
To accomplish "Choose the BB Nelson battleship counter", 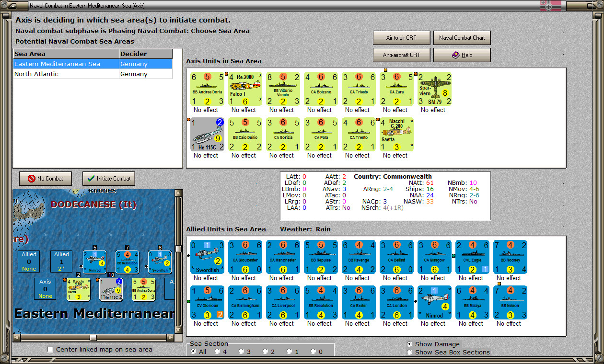I will [x=510, y=302].
